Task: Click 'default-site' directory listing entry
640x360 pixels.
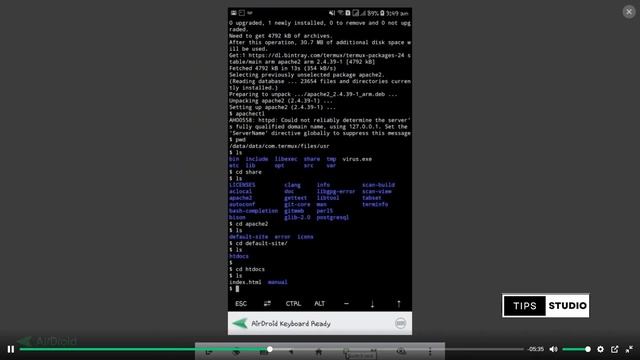Action: click(249, 237)
